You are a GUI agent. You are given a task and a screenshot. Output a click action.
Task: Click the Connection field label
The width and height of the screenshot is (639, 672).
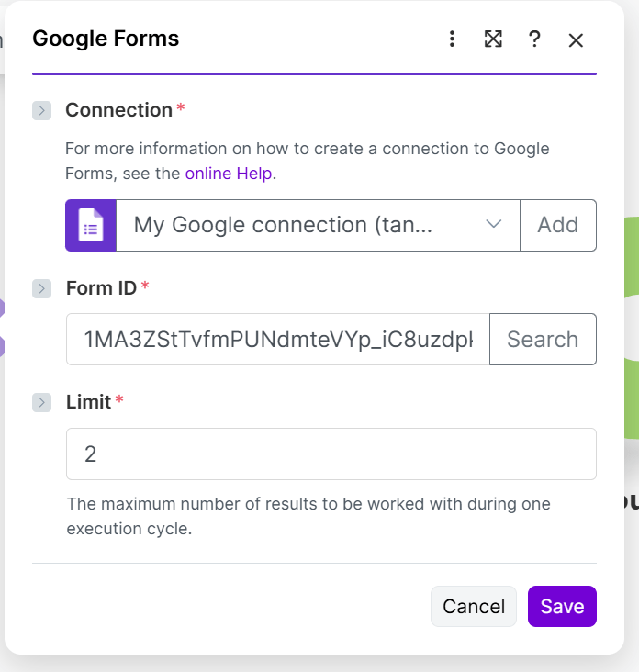point(119,110)
